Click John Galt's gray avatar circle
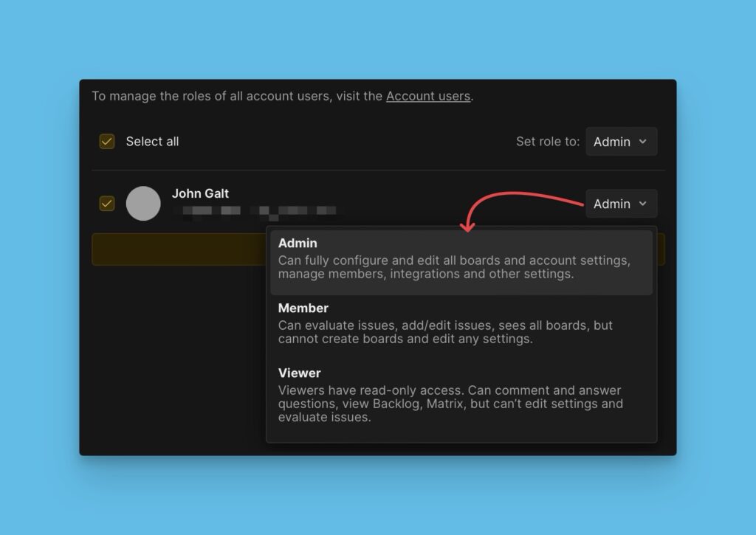Screen dimensions: 756x535 tap(143, 204)
